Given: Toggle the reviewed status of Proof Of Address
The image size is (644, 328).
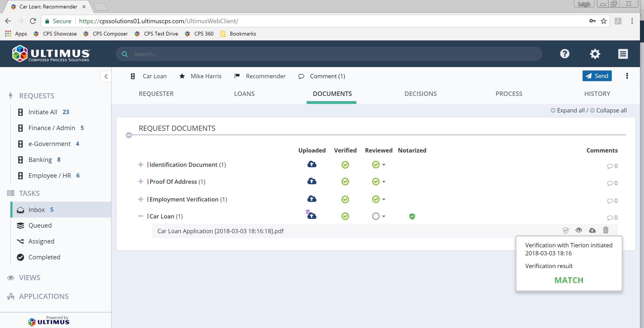Looking at the screenshot, I should click(375, 182).
